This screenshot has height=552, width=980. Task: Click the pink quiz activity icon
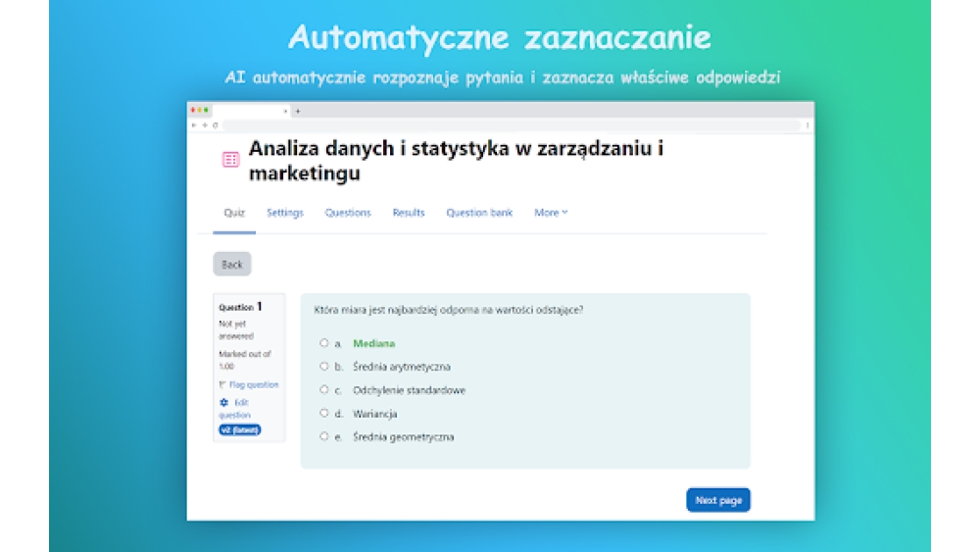coord(230,160)
